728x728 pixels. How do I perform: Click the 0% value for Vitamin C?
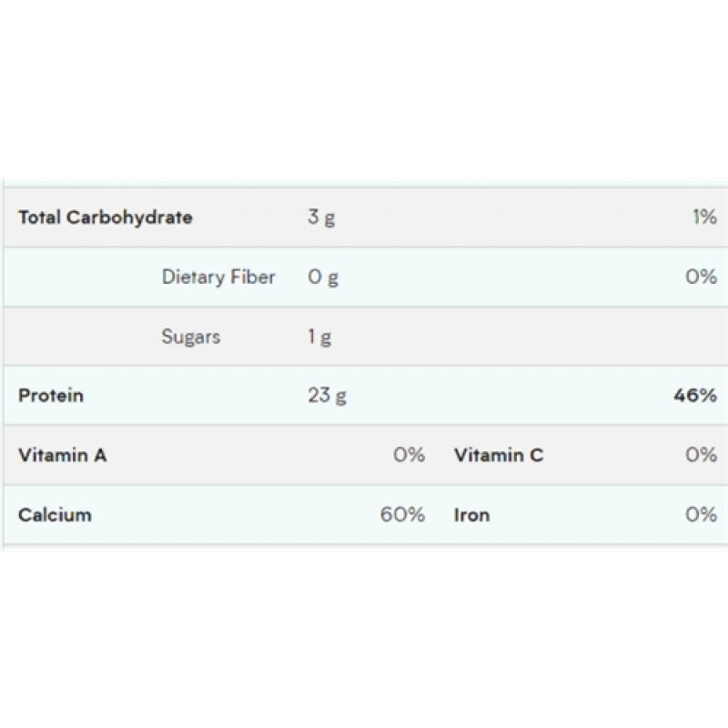(x=702, y=455)
